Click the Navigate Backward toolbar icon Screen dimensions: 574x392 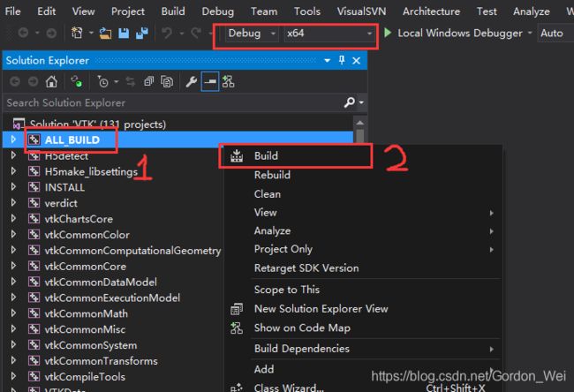point(23,34)
